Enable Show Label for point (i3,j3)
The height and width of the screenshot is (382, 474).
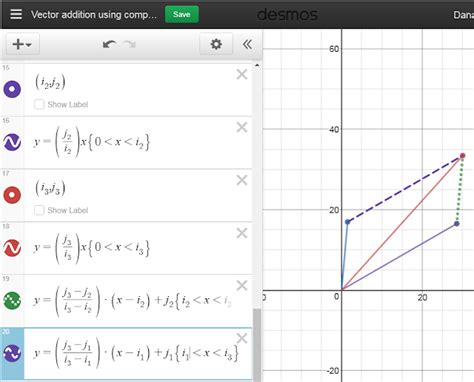pos(39,210)
